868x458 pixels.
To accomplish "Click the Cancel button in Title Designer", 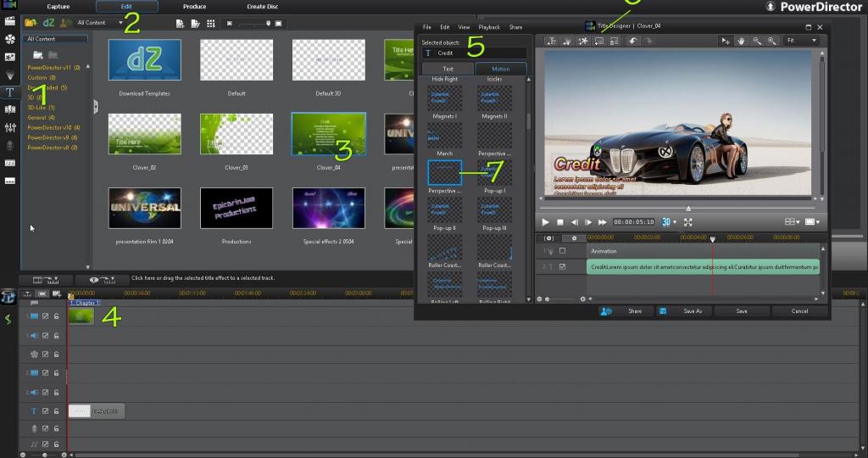I will point(799,311).
